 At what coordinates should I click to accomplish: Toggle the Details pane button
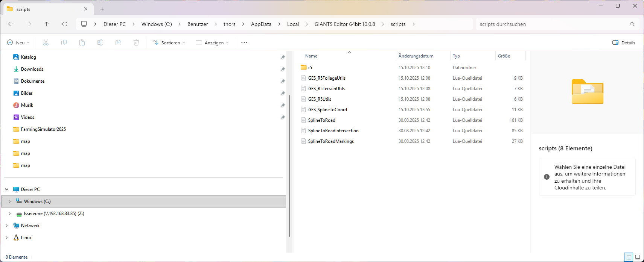(624, 43)
